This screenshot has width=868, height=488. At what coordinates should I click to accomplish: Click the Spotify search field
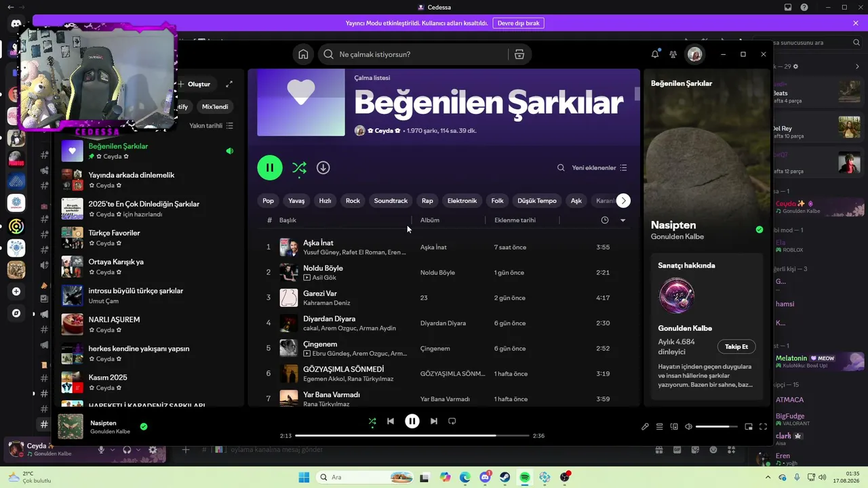(x=413, y=54)
